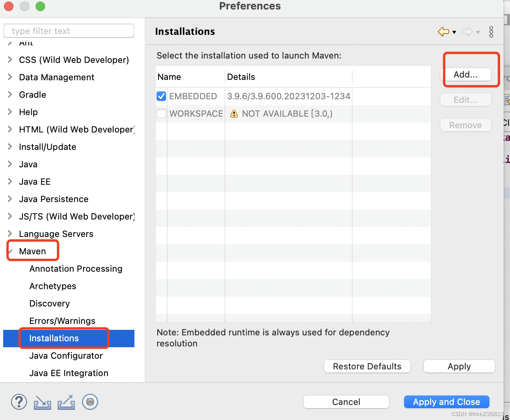Screen dimensions: 510x420
Task: Click inside the type filter text field
Action: tap(68, 31)
